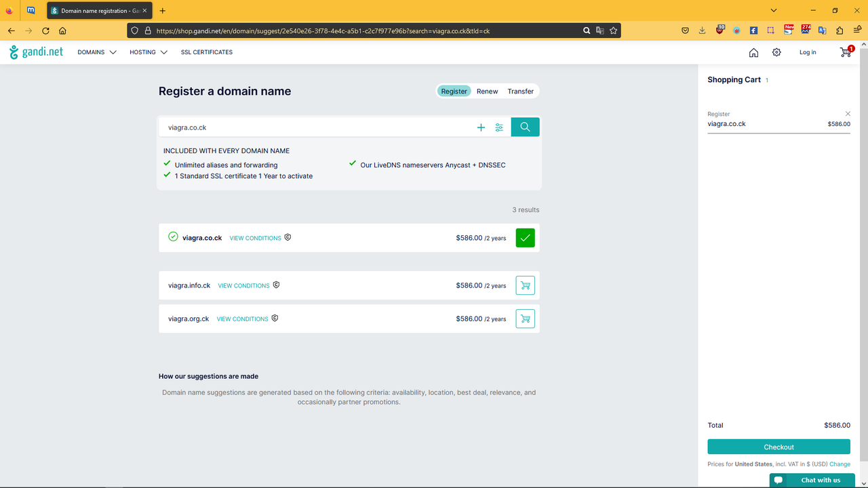This screenshot has height=488, width=868.
Task: Click the viagra.org.ck result name
Action: [189, 319]
